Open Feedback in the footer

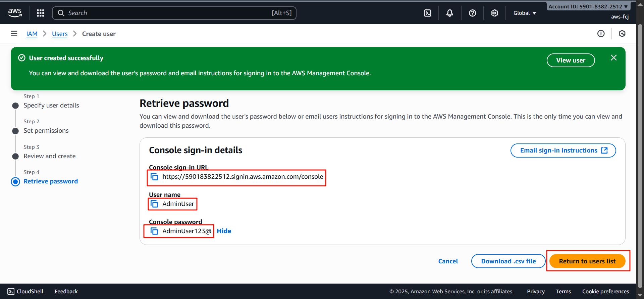pyautogui.click(x=66, y=292)
